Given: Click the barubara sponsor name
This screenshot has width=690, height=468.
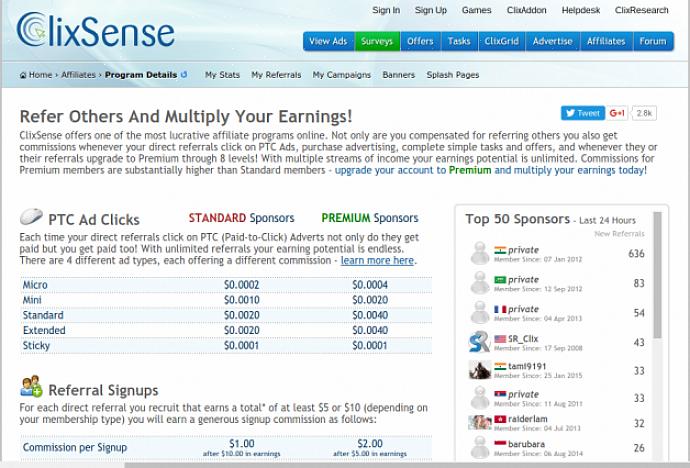Looking at the screenshot, I should [x=526, y=444].
